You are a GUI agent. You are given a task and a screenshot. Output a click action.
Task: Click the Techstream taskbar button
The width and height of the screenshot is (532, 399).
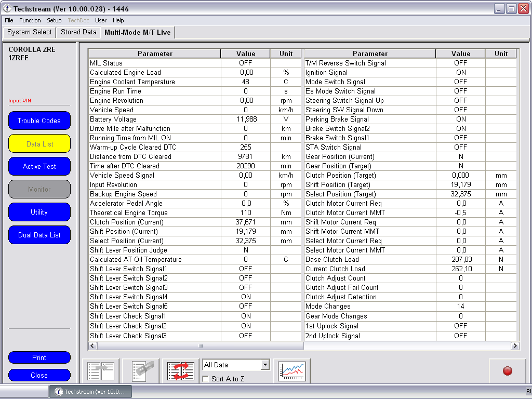(x=90, y=392)
